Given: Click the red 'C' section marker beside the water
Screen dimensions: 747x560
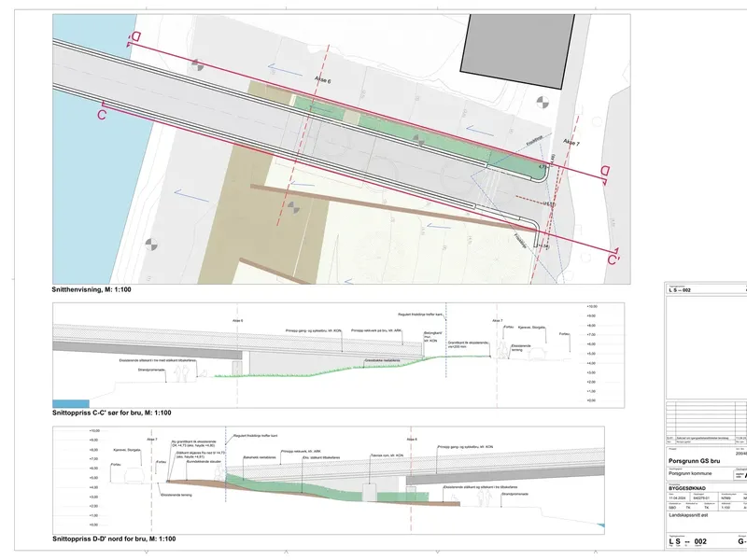Looking at the screenshot, I should click(102, 114).
